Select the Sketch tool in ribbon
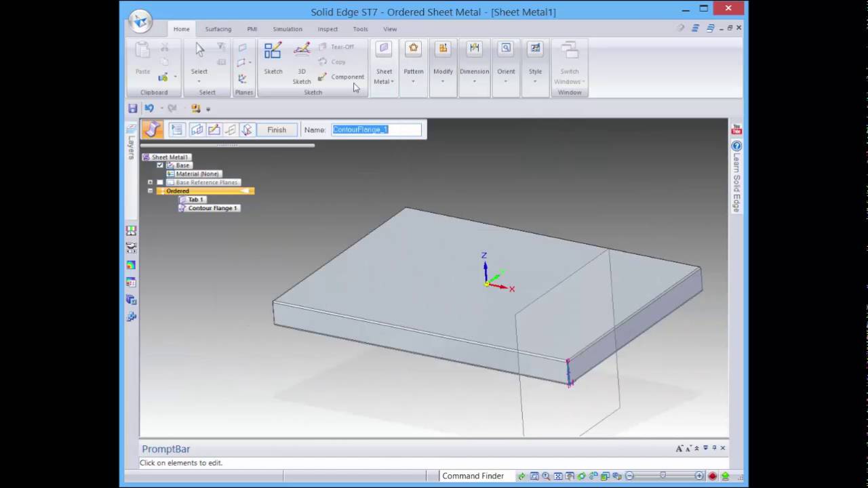This screenshot has width=868, height=488. [273, 58]
